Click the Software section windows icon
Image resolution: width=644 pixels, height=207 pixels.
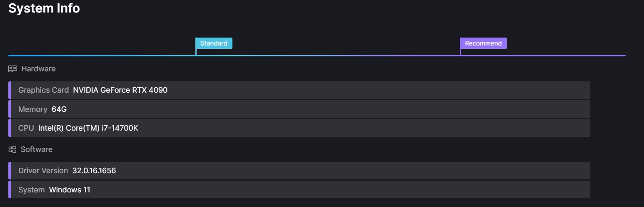[12, 149]
